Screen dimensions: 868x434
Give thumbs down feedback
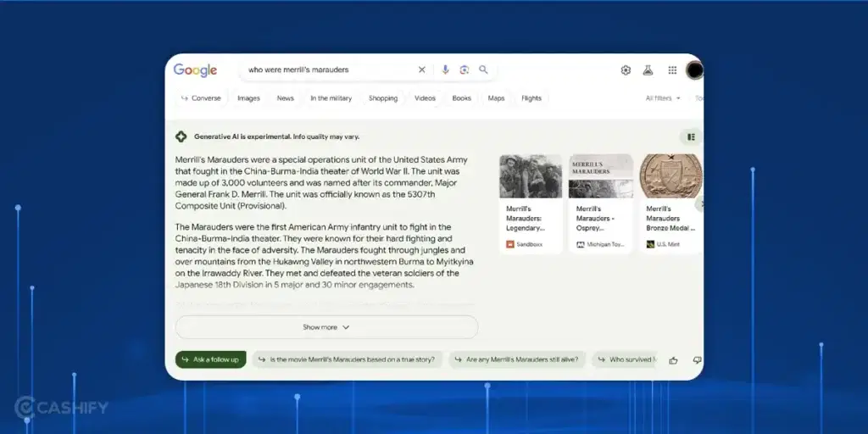point(697,360)
